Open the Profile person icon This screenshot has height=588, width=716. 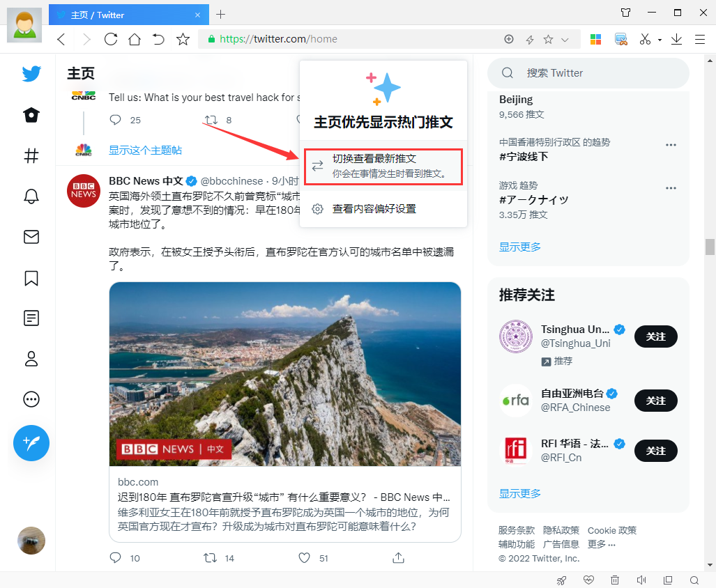(x=31, y=359)
